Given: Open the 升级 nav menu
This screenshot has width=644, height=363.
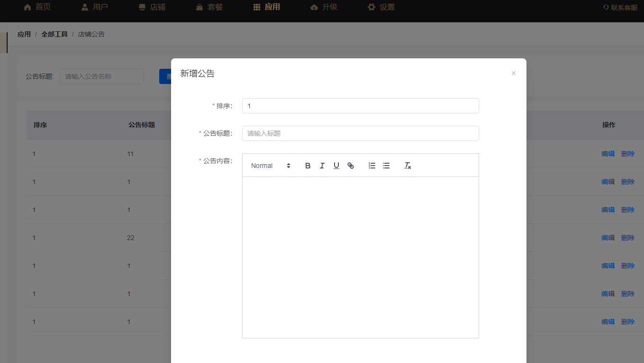Looking at the screenshot, I should (324, 7).
